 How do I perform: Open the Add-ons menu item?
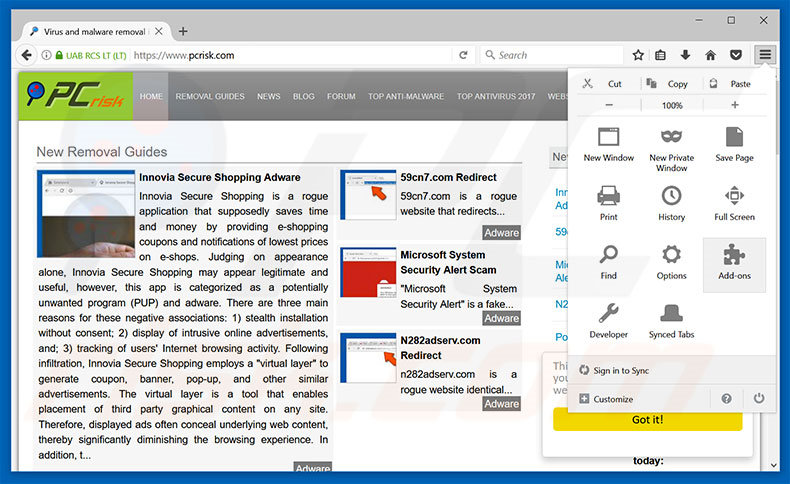pyautogui.click(x=734, y=265)
